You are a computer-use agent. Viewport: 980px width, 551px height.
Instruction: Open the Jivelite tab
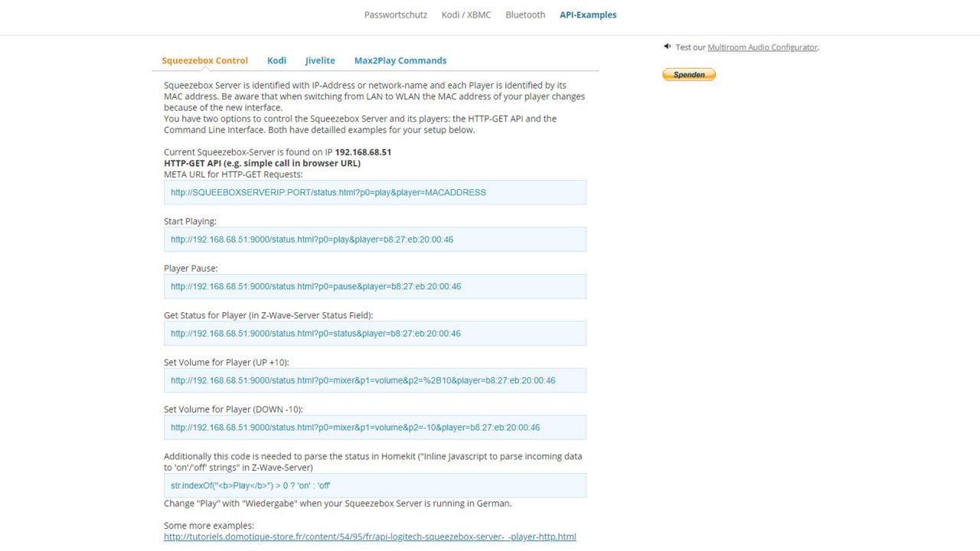(320, 60)
